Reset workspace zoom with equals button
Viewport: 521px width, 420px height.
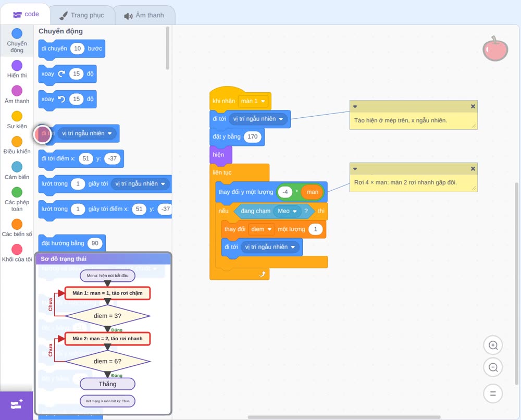coord(493,394)
